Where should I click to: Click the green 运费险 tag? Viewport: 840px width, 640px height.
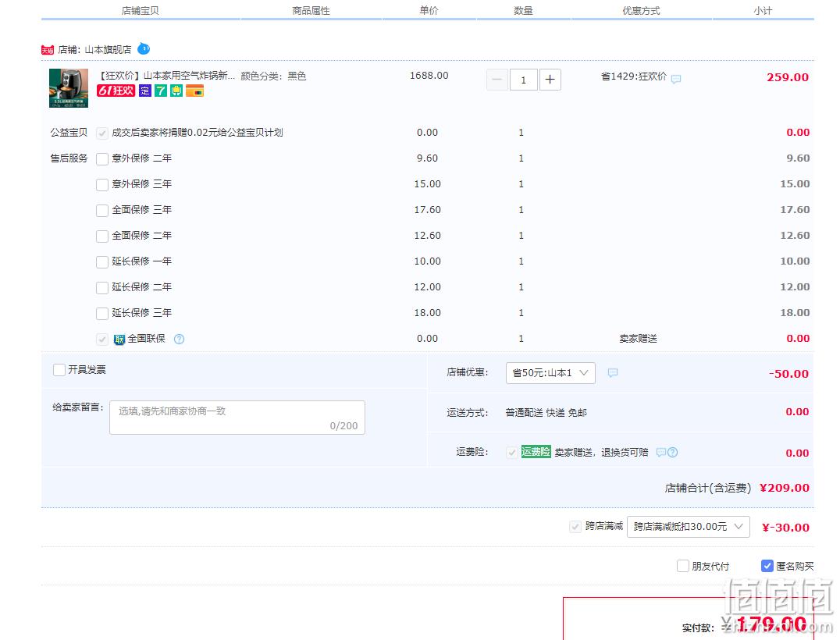pyautogui.click(x=536, y=451)
